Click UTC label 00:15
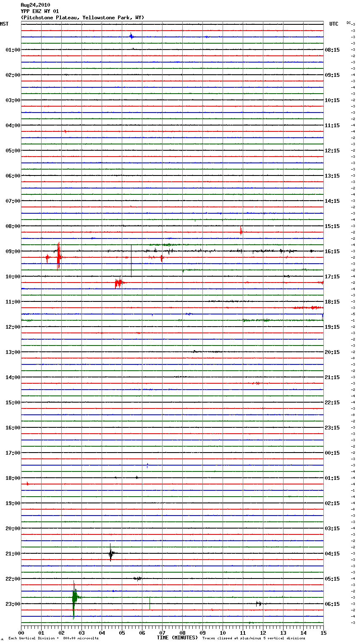The height and width of the screenshot is (644, 357). pos(332,453)
